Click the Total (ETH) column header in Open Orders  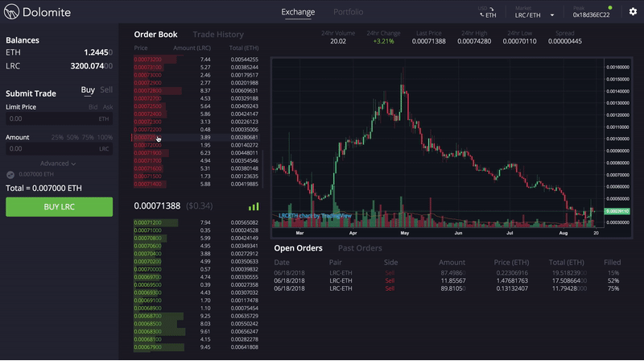pos(567,263)
